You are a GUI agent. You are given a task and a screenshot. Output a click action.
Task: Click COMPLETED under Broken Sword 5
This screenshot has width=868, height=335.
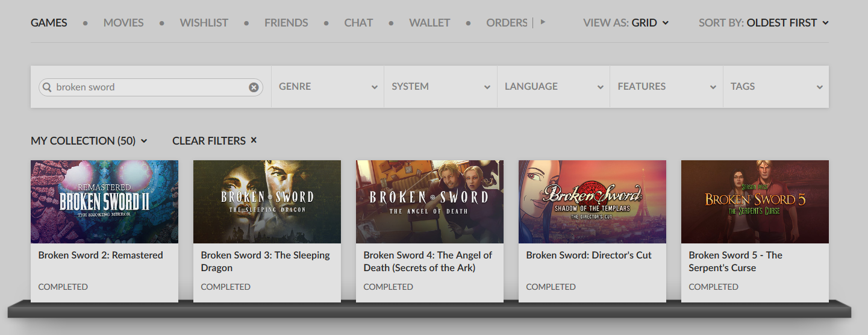pos(714,287)
